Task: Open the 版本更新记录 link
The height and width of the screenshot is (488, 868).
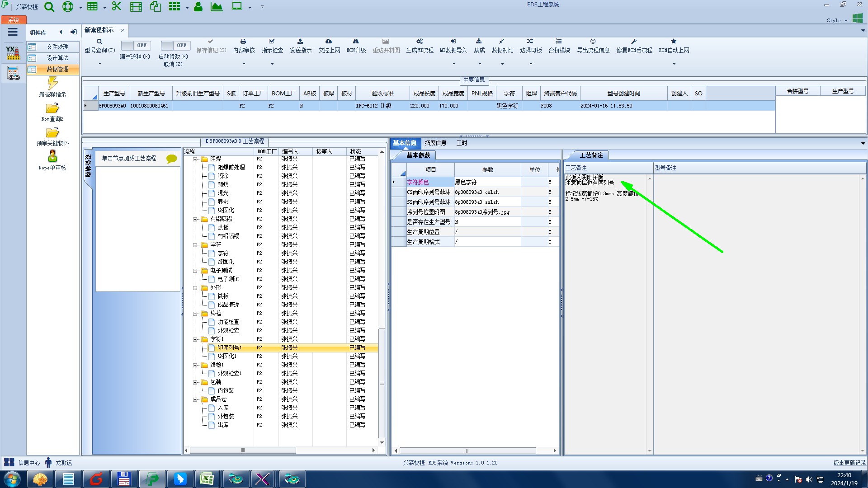Action: (849, 463)
